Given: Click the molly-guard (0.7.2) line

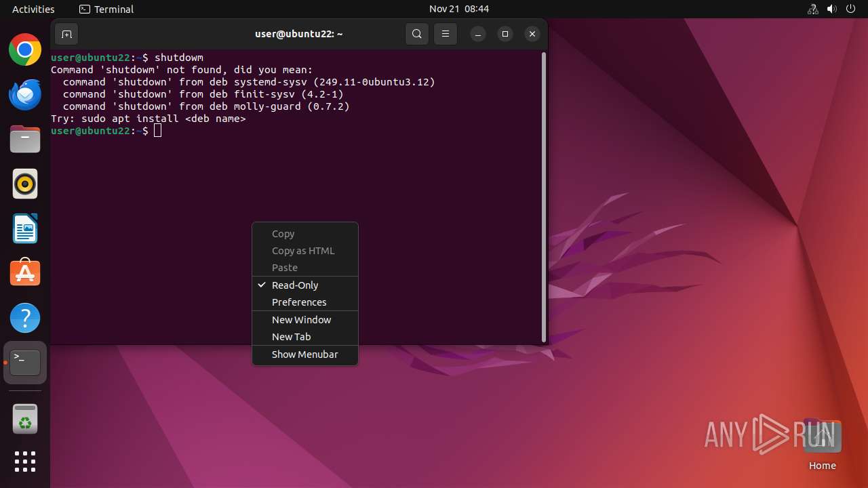Looking at the screenshot, I should pyautogui.click(x=206, y=106).
